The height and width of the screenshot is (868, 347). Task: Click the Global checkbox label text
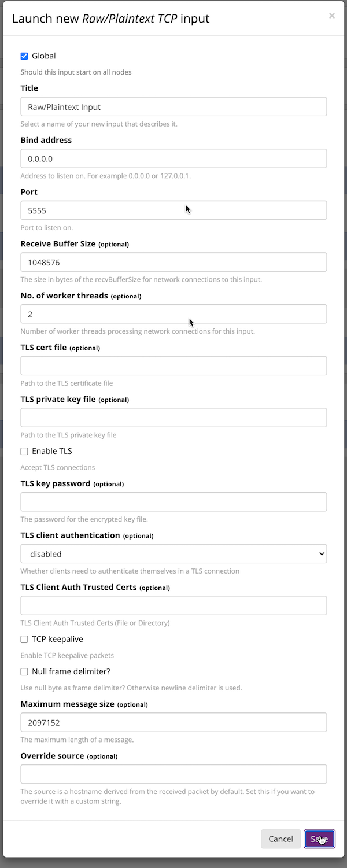click(x=44, y=56)
